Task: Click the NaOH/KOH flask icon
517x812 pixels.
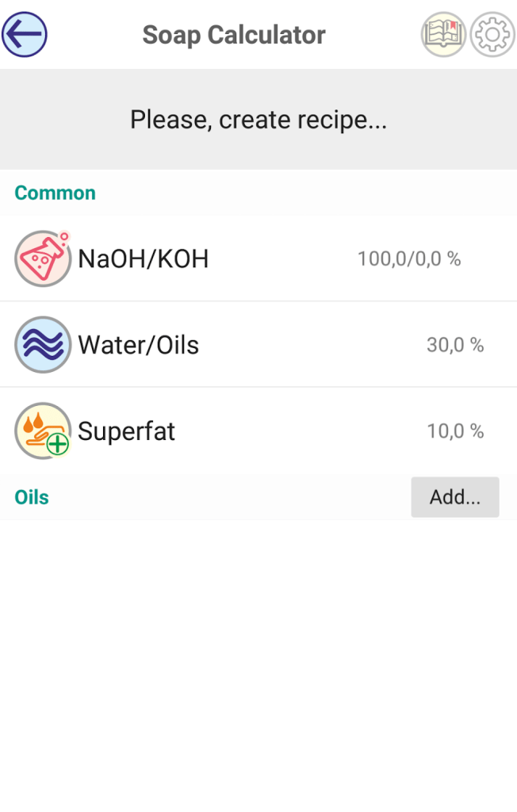Action: tap(43, 259)
